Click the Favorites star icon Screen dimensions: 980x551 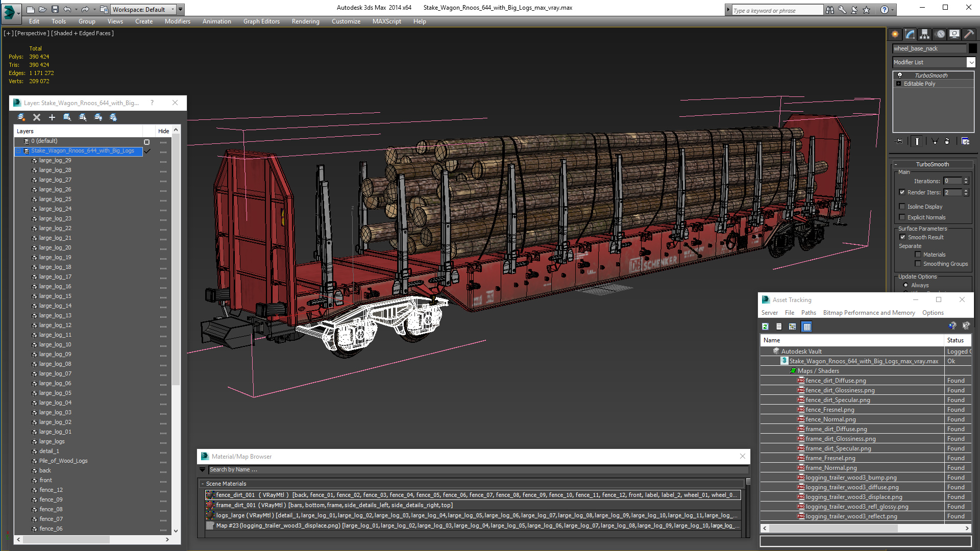coord(867,10)
